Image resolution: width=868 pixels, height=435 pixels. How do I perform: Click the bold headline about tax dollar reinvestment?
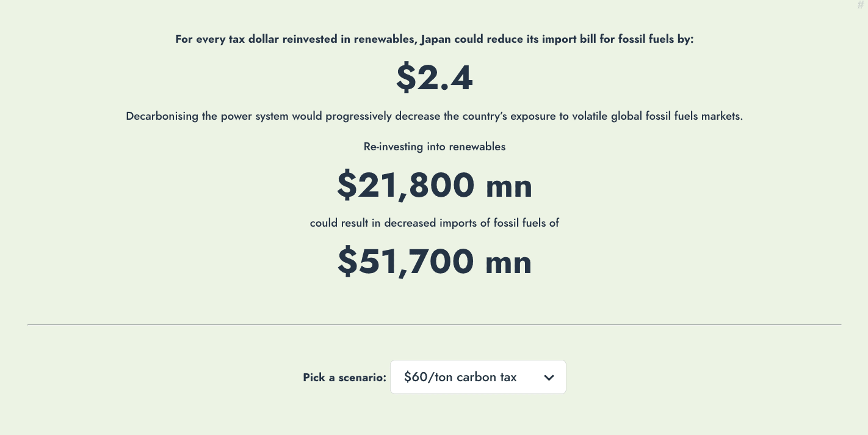434,39
